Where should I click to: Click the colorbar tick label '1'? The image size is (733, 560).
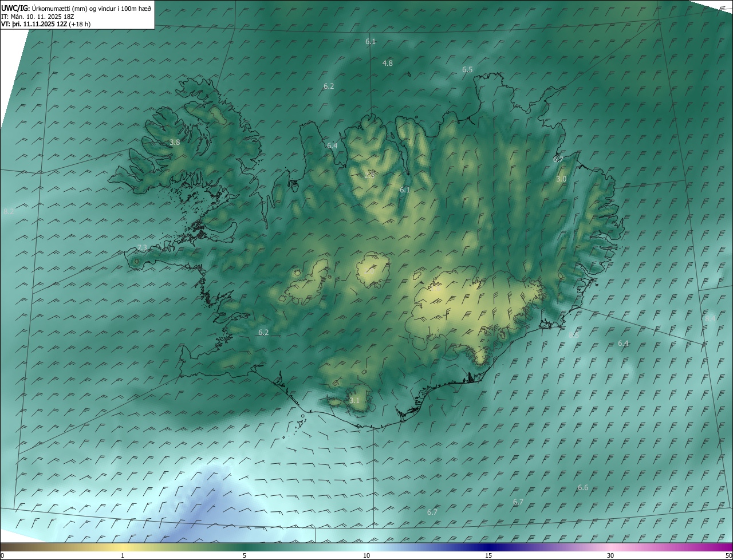click(x=123, y=555)
